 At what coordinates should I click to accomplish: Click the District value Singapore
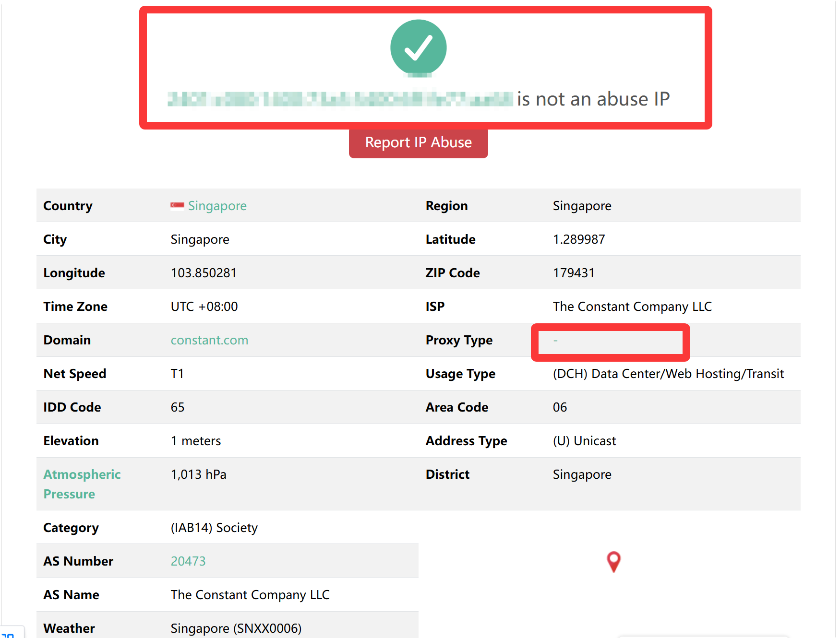click(582, 474)
